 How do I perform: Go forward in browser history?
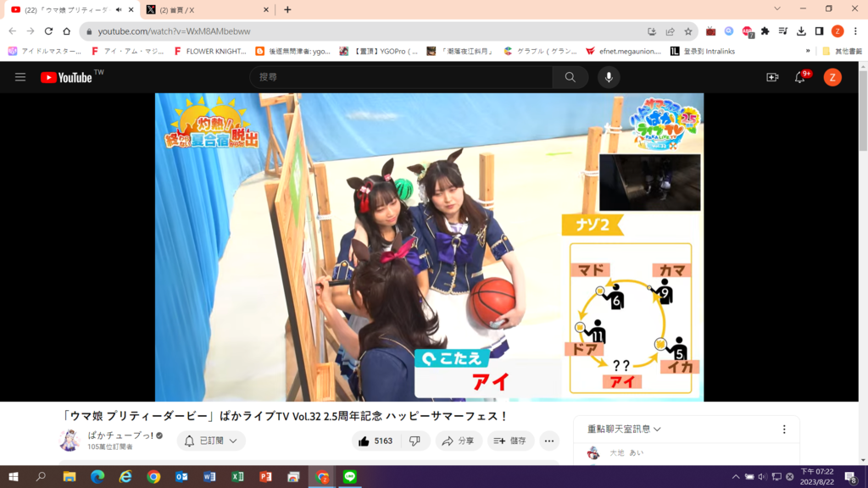click(31, 31)
